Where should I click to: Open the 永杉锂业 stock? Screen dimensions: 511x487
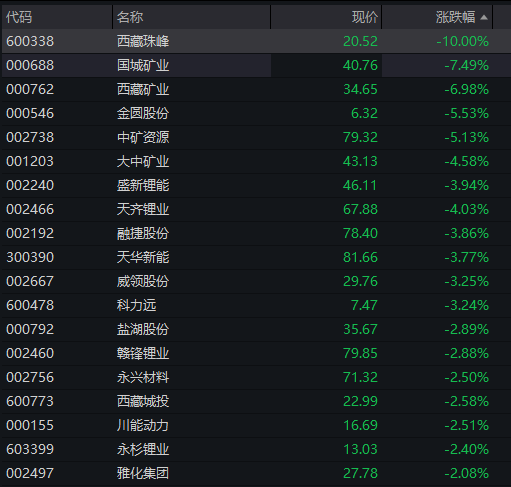coord(143,449)
